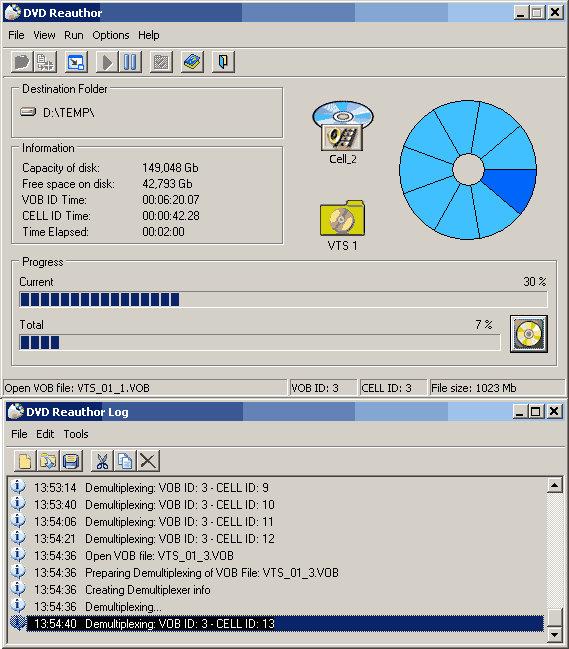
Task: Click the drive icon next to D:\TEMP\
Action: point(28,112)
